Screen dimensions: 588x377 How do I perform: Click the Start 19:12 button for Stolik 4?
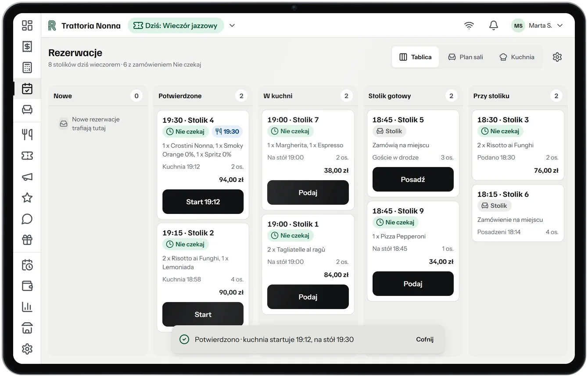(x=203, y=202)
